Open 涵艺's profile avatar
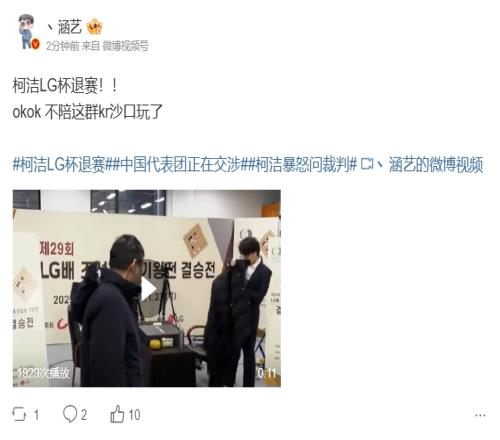Image resolution: width=500 pixels, height=440 pixels. (28, 32)
